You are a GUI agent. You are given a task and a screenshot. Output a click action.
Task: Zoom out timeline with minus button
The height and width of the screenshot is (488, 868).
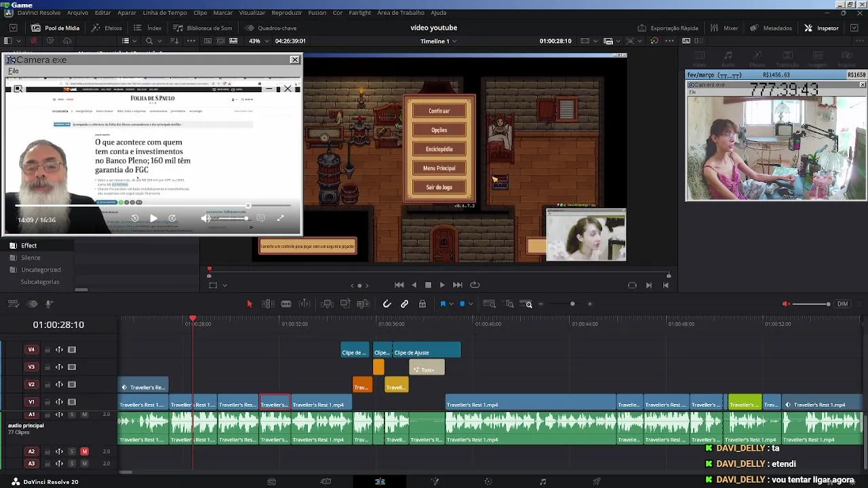pos(540,304)
